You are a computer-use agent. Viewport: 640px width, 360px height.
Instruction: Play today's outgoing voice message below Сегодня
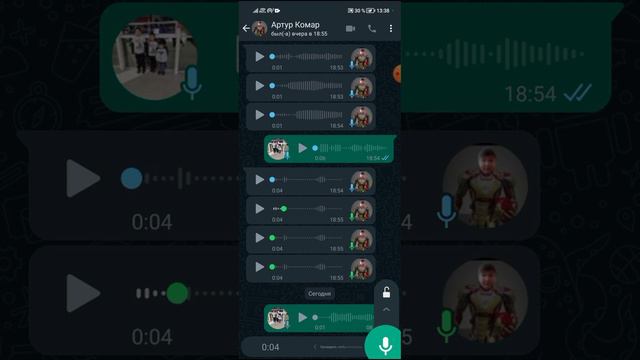pyautogui.click(x=302, y=317)
